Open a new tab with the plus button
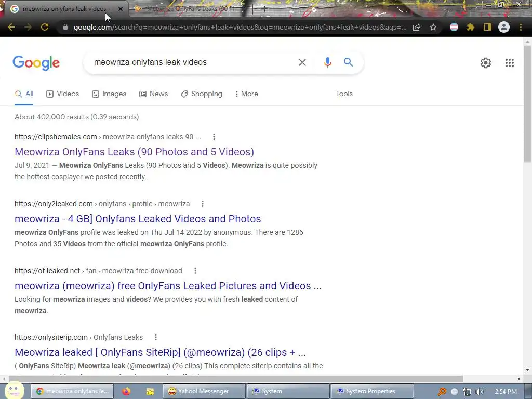 click(x=264, y=9)
